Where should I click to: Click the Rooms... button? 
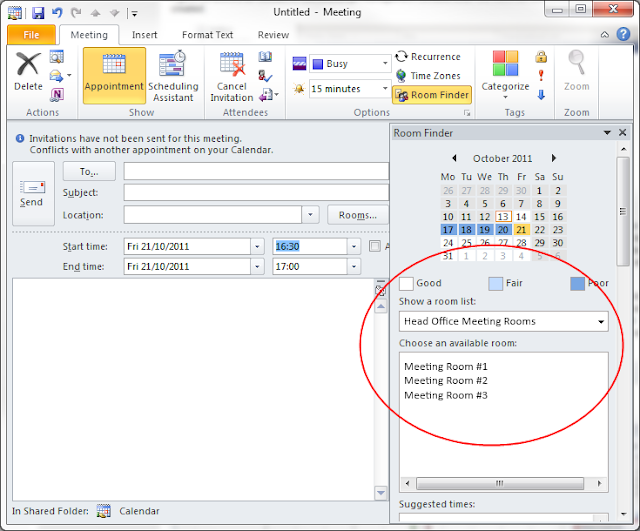pyautogui.click(x=358, y=215)
